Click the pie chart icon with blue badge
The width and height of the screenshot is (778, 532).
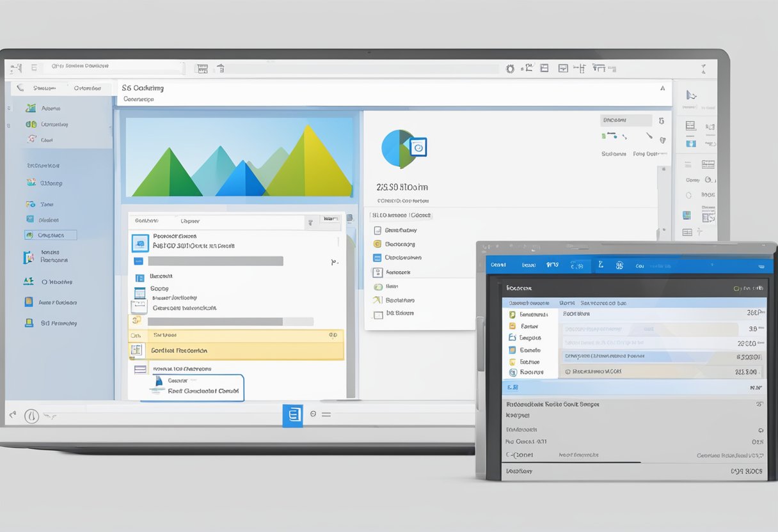coord(402,148)
